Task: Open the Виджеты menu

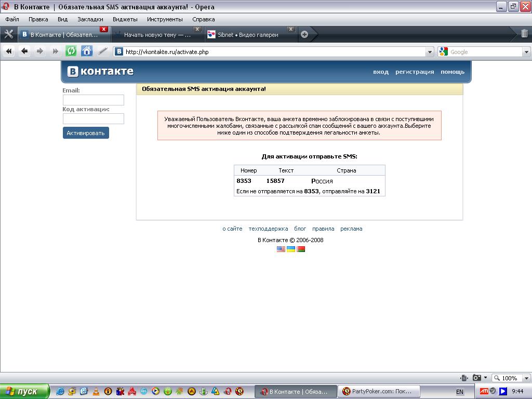Action: click(125, 19)
